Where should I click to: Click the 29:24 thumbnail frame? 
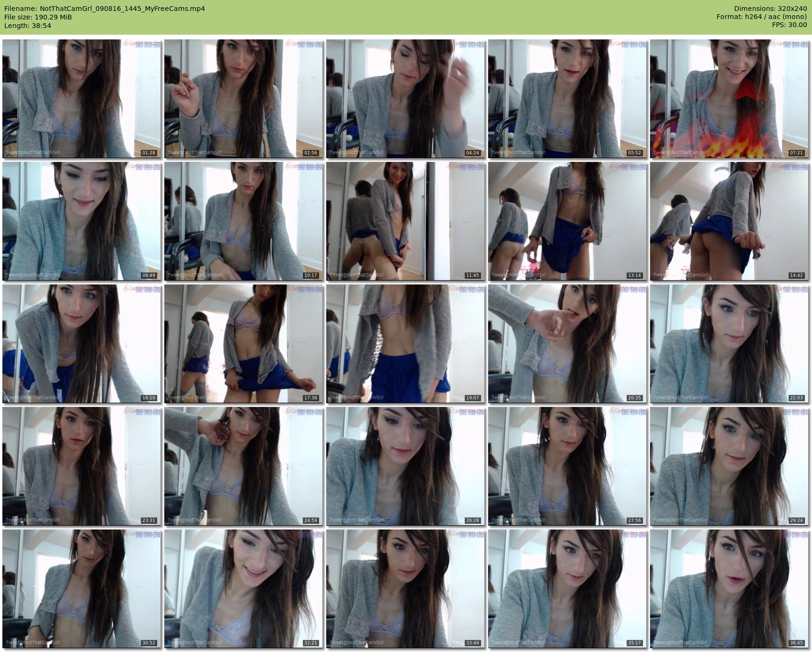(729, 466)
